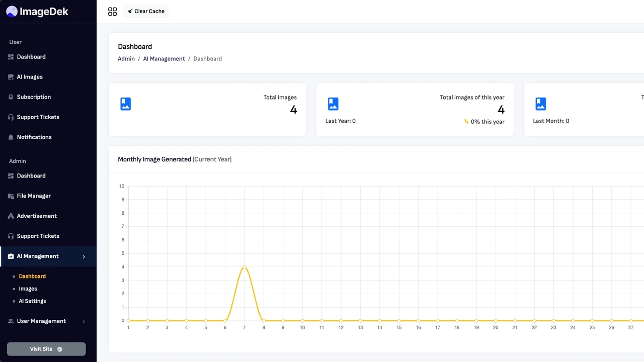Click the 'Total images of this year' label
The width and height of the screenshot is (644, 362).
(x=472, y=98)
